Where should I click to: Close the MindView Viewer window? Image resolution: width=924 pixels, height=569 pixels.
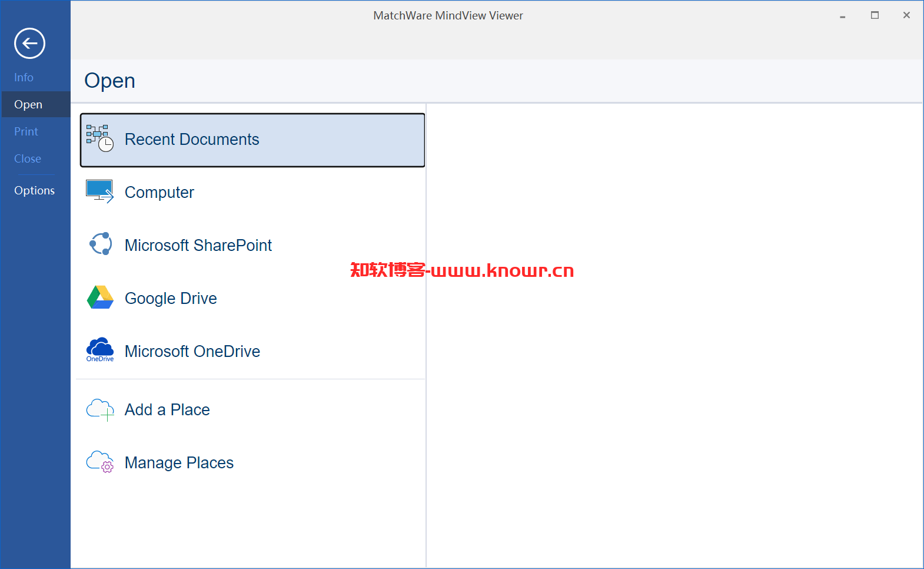[x=907, y=15]
